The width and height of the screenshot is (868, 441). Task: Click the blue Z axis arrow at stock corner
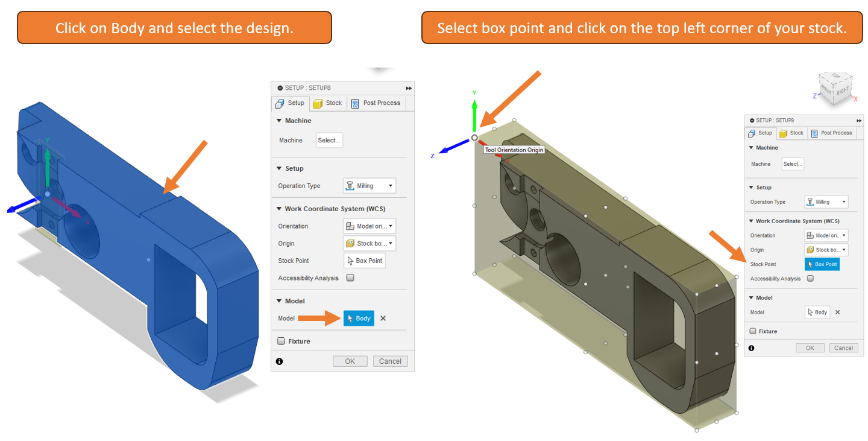(454, 145)
